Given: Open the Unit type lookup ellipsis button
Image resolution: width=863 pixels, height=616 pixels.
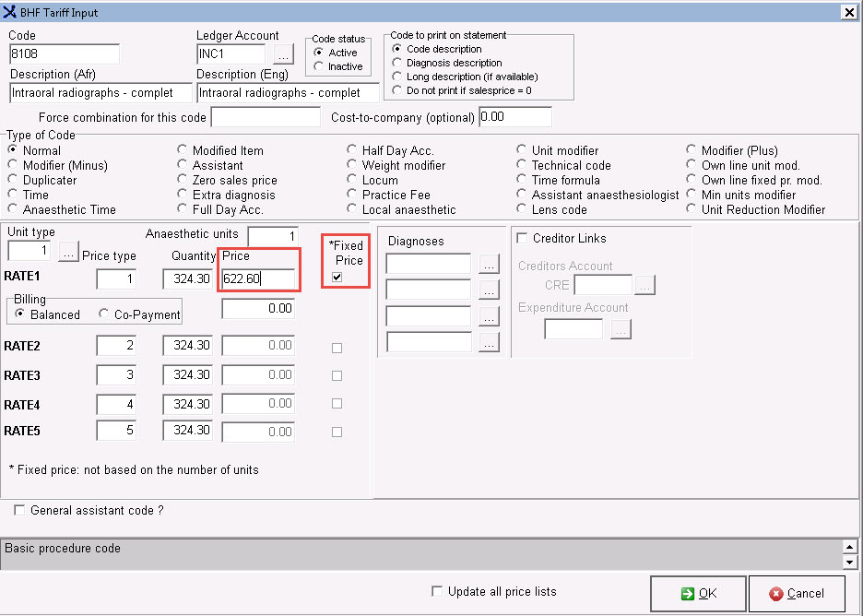Looking at the screenshot, I should pos(70,251).
